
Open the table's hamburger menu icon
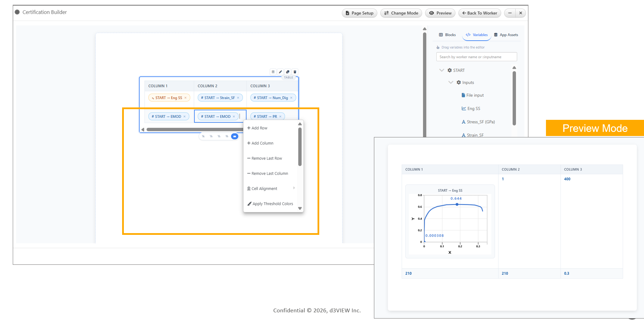tap(273, 72)
